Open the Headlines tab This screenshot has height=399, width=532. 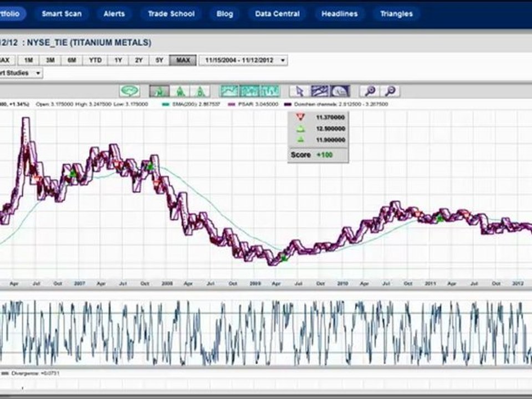pos(340,14)
